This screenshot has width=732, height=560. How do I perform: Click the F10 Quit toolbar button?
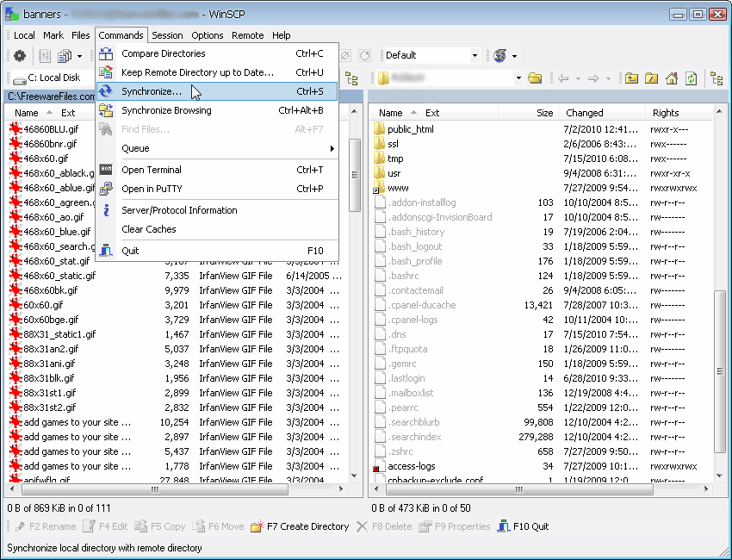point(523,527)
